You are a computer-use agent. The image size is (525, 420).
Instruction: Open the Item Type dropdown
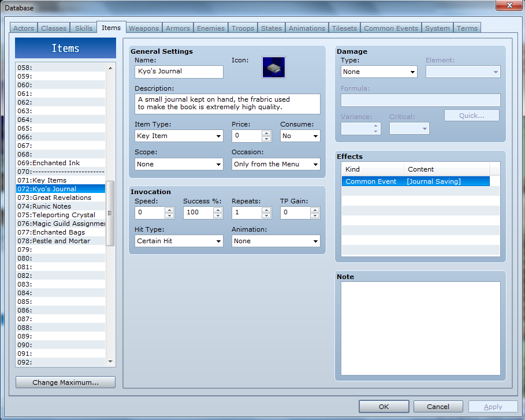(179, 136)
